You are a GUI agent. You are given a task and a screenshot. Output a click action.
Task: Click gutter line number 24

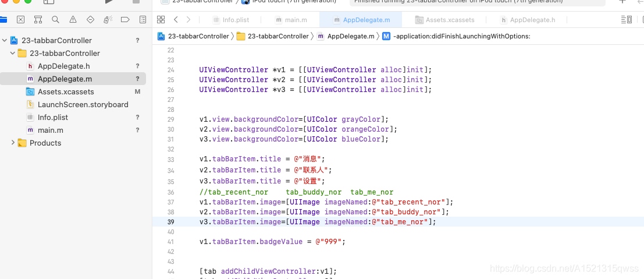point(171,70)
